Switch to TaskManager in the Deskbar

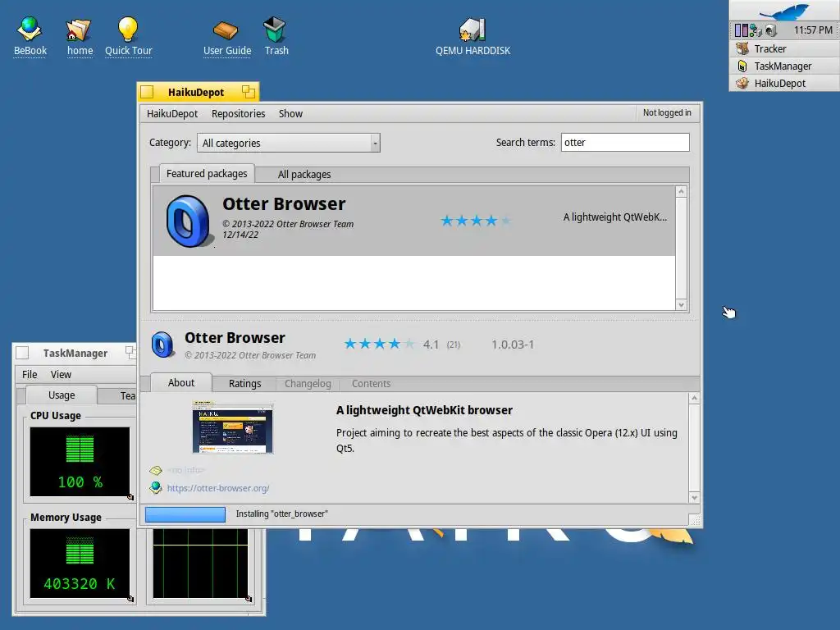pyautogui.click(x=784, y=66)
